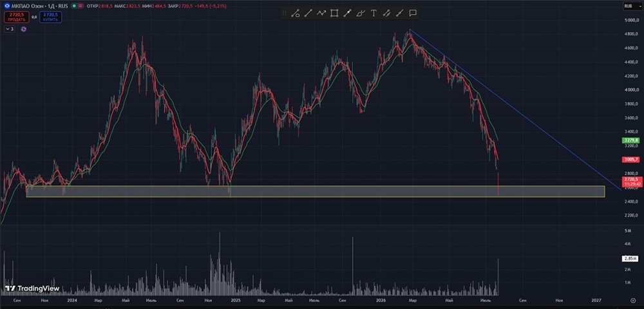This screenshot has height=309, width=644.
Task: Select the callout comment tool
Action: tap(413, 14)
